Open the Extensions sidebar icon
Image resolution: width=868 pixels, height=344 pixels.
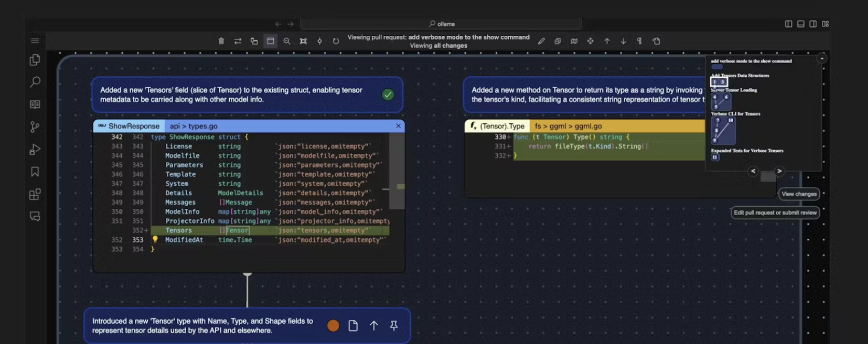(35, 194)
